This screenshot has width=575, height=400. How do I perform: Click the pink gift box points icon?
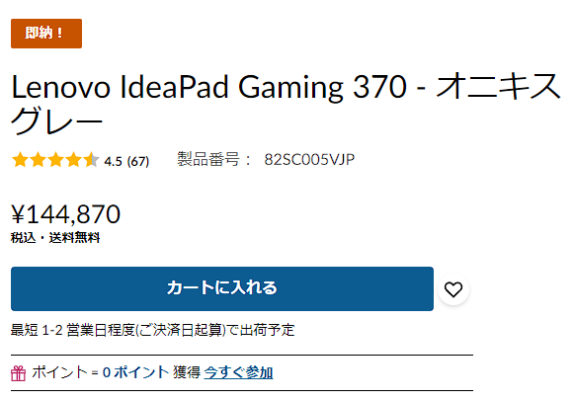[x=18, y=373]
